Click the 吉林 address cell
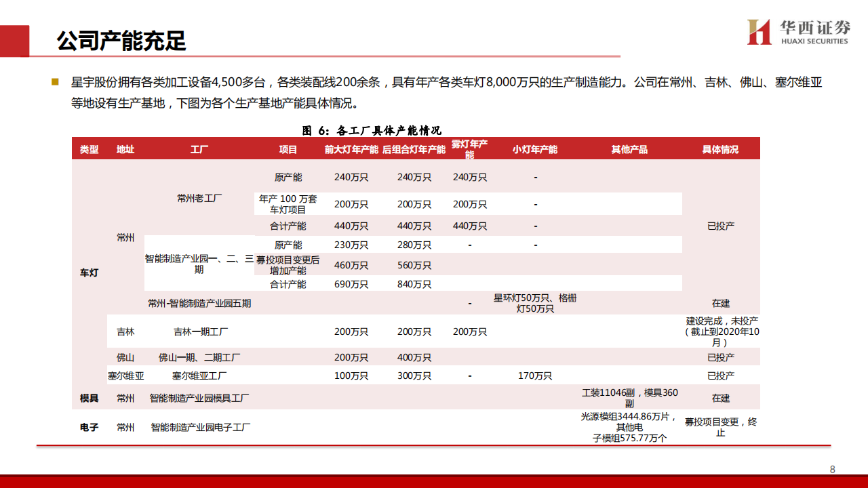Viewport: 868px width, 488px height. (x=125, y=331)
